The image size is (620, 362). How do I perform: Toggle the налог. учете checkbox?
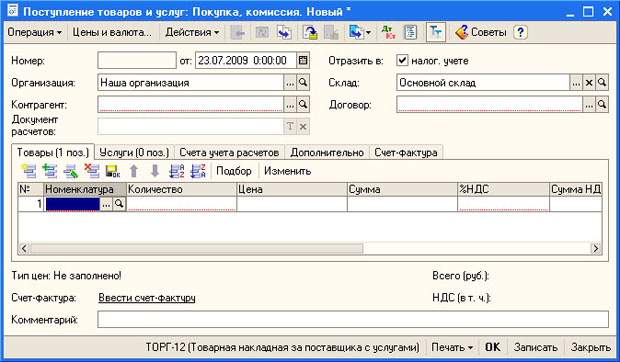pos(402,60)
